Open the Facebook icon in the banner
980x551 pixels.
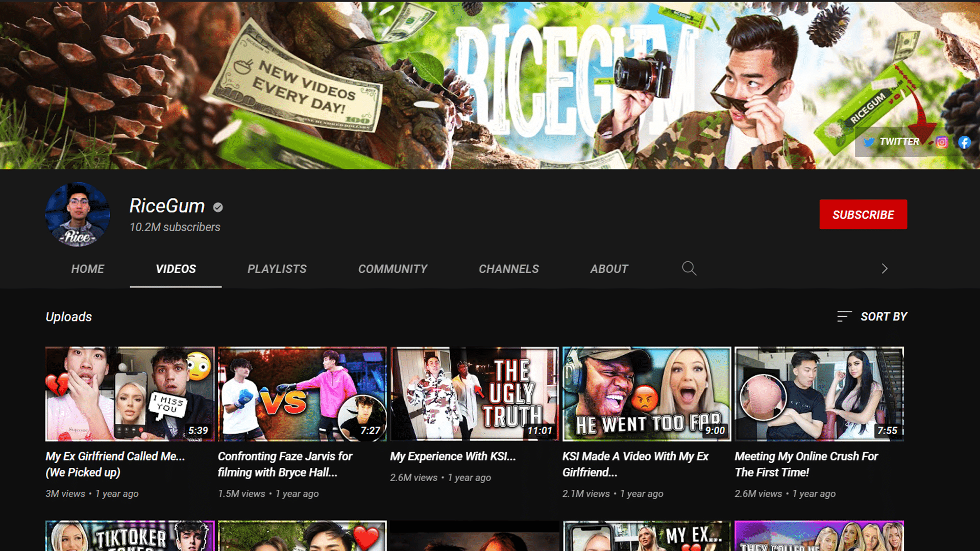[x=964, y=142]
